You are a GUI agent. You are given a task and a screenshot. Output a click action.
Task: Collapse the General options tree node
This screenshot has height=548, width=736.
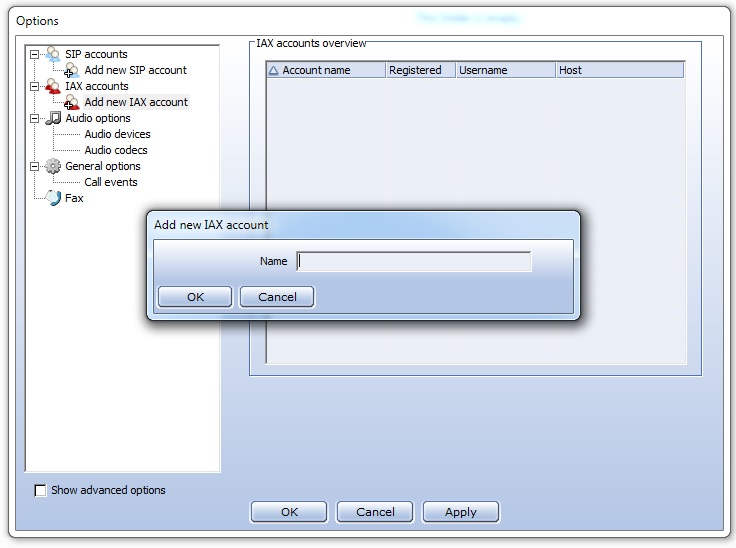pyautogui.click(x=35, y=166)
